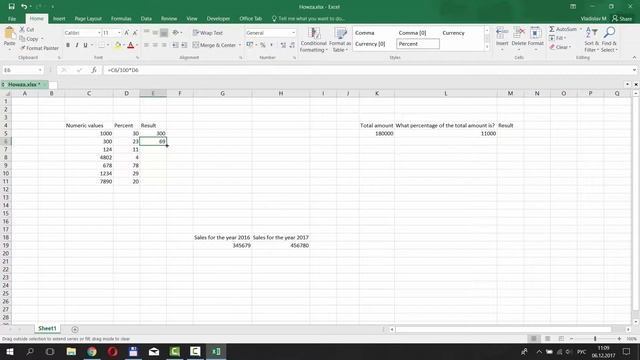
Task: Click the Decrease Indent icon
Action: (x=175, y=45)
